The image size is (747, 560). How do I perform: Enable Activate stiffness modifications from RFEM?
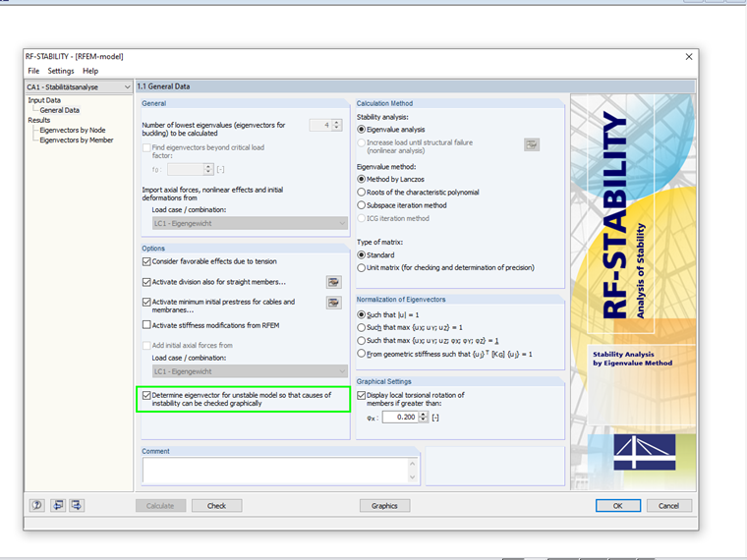pyautogui.click(x=146, y=325)
